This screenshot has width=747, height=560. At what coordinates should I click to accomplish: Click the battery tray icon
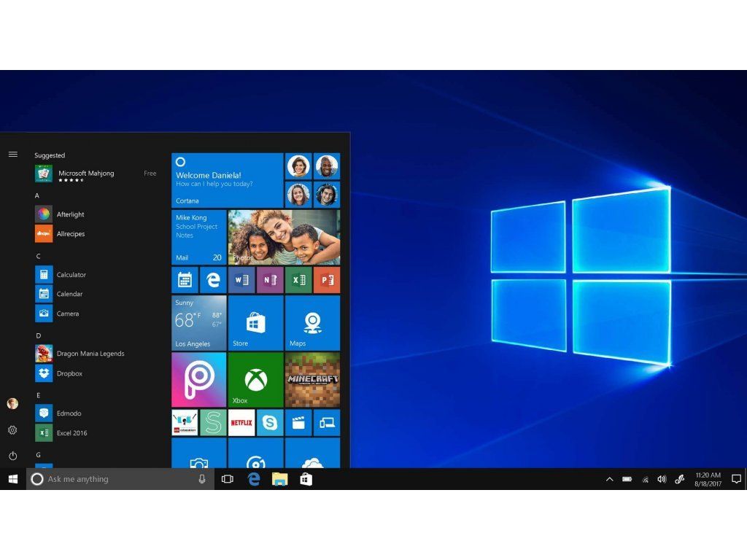pyautogui.click(x=627, y=480)
